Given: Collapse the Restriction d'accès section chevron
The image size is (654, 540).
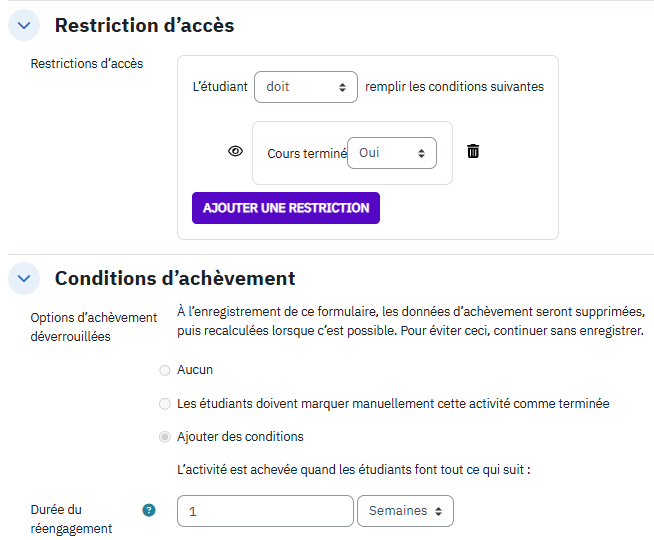Looking at the screenshot, I should pyautogui.click(x=24, y=26).
